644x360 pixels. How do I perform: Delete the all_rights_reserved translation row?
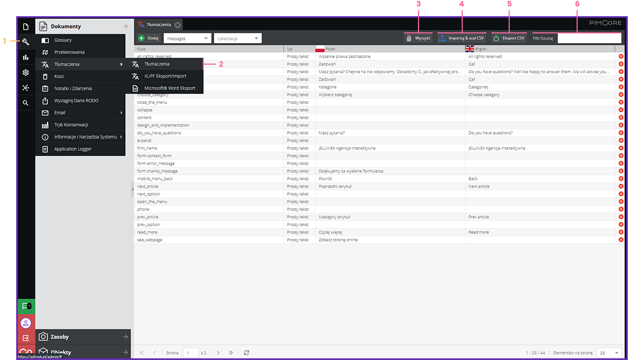click(x=621, y=57)
